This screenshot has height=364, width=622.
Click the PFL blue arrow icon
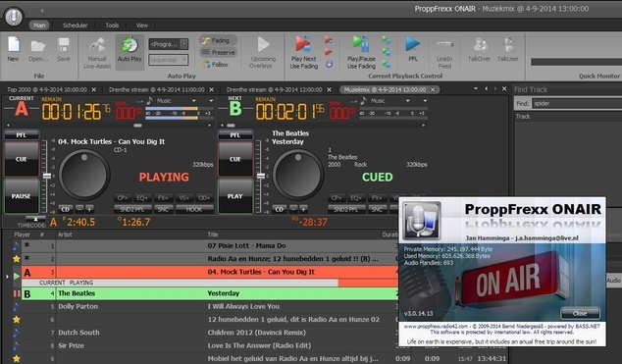413,43
